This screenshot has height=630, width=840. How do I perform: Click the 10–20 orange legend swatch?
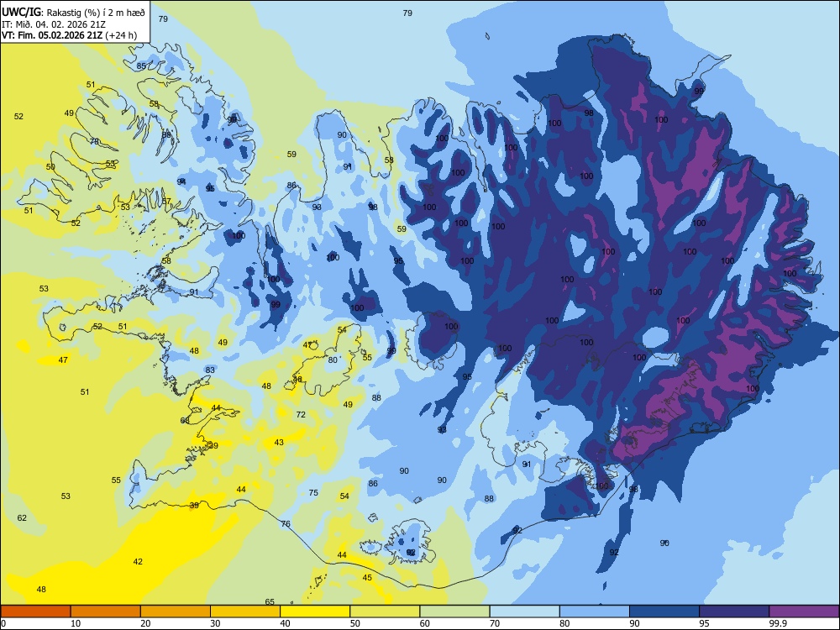point(106,612)
